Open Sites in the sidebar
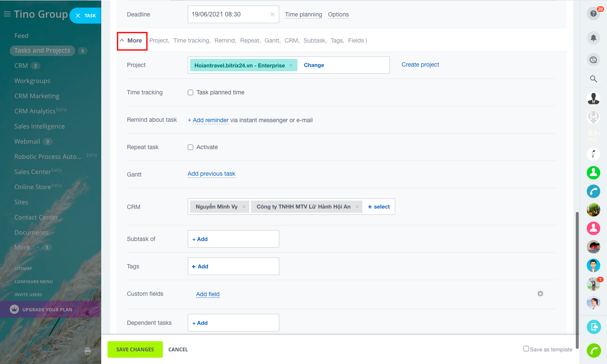607x364 pixels. pos(21,202)
